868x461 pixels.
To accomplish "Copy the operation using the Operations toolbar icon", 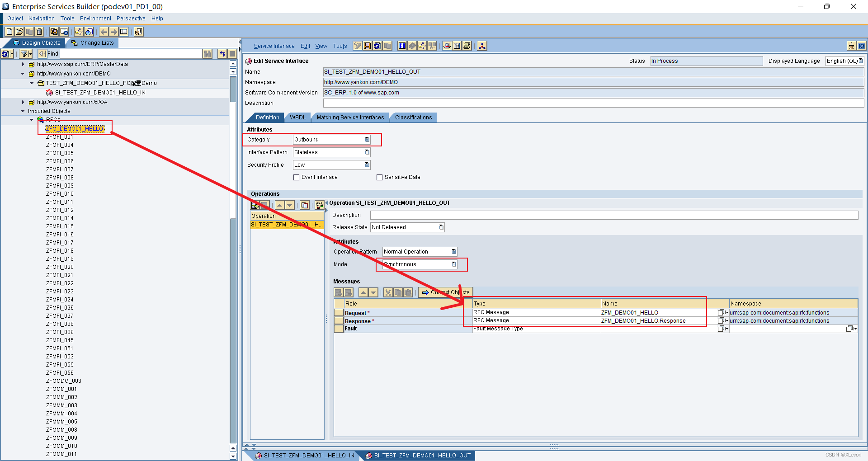I will pyautogui.click(x=305, y=205).
